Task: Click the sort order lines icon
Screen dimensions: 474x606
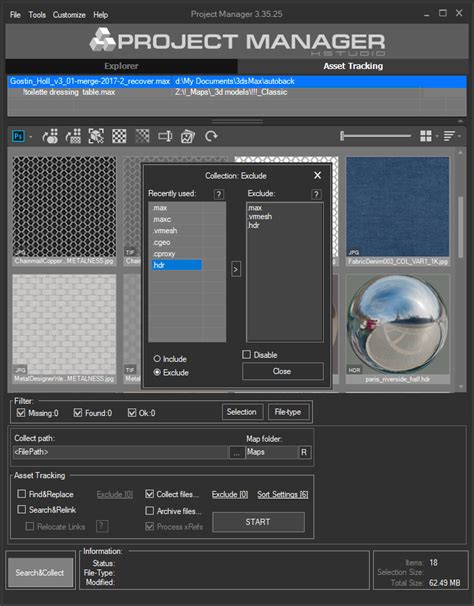Action: pyautogui.click(x=449, y=136)
